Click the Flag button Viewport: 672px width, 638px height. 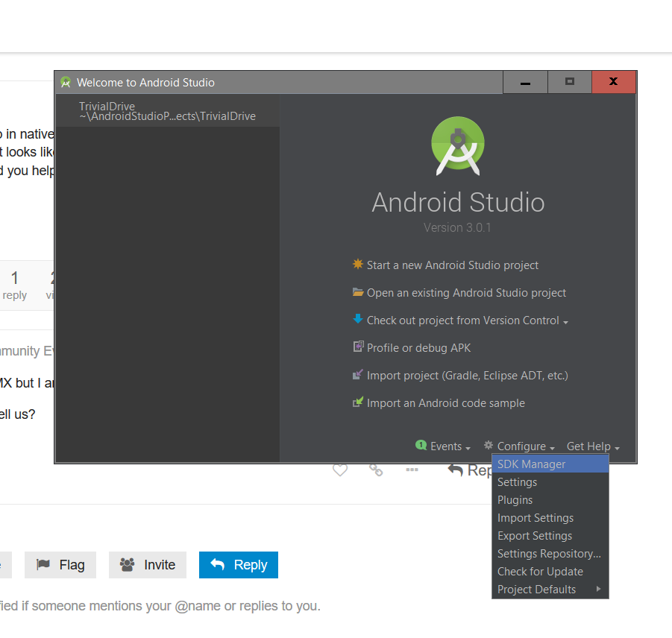(61, 565)
